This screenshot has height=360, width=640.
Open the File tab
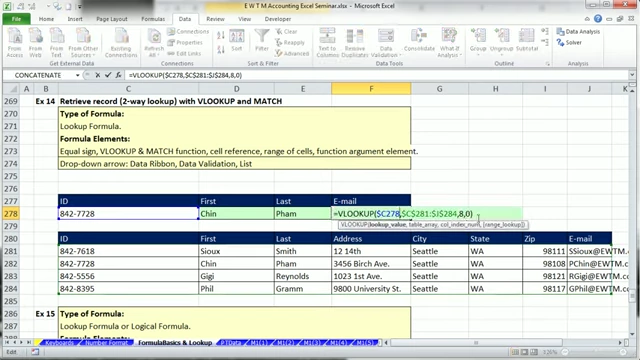[x=16, y=19]
